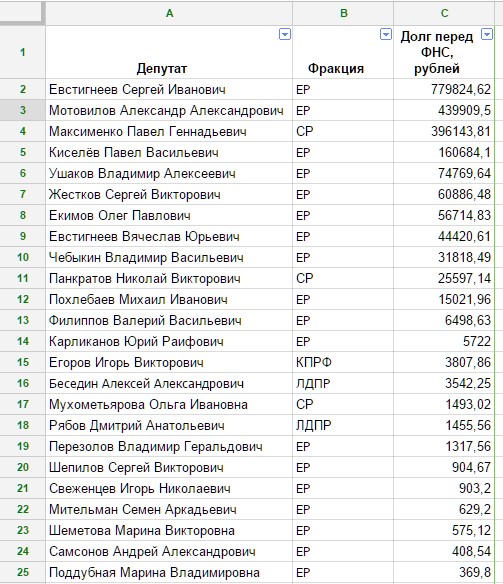Screen dimensions: 503x584
Task: Select cell with Максименко Павел Геннадьевич
Action: point(169,131)
